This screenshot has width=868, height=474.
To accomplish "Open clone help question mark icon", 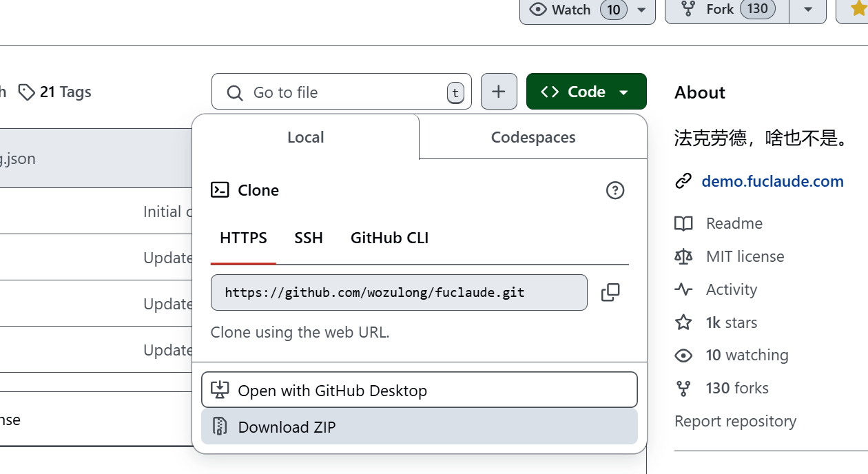I will [x=615, y=190].
